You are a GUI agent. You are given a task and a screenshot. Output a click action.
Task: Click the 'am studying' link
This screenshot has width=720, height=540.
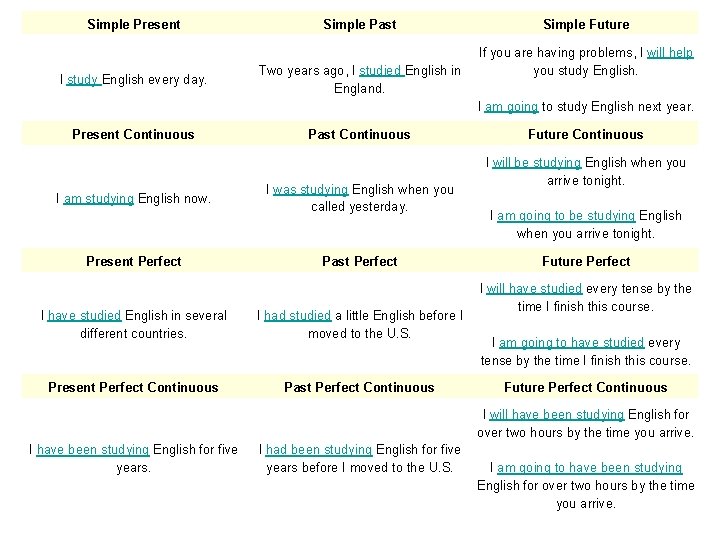point(99,199)
